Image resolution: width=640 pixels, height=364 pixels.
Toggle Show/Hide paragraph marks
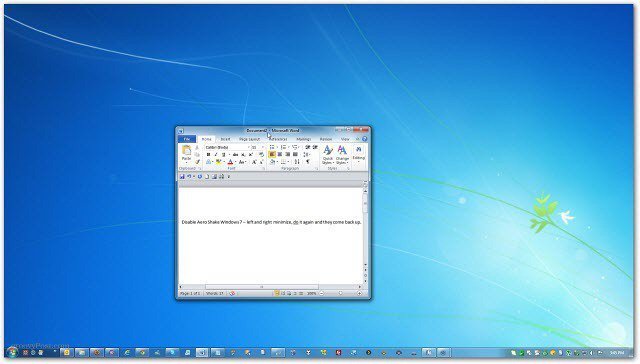(x=308, y=162)
